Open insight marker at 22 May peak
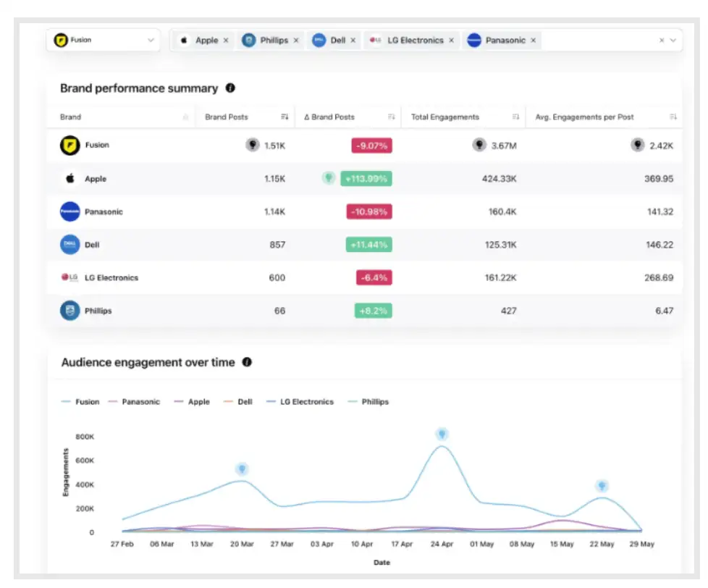Screen dimensions: 708x588 tap(602, 486)
